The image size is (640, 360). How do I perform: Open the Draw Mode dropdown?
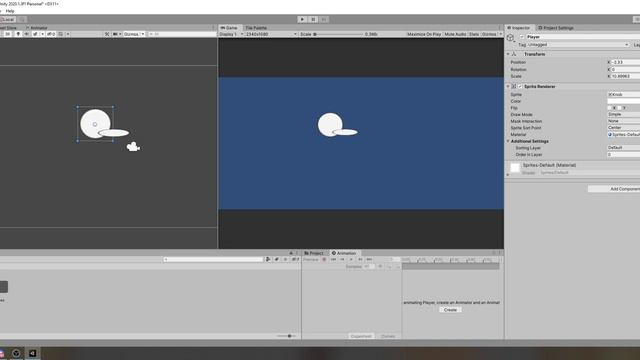click(624, 114)
